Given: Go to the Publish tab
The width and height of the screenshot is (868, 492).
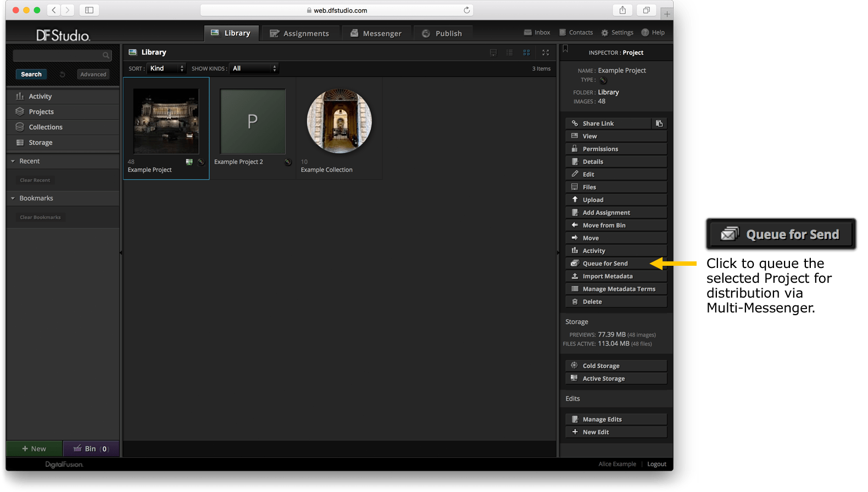Looking at the screenshot, I should point(443,33).
